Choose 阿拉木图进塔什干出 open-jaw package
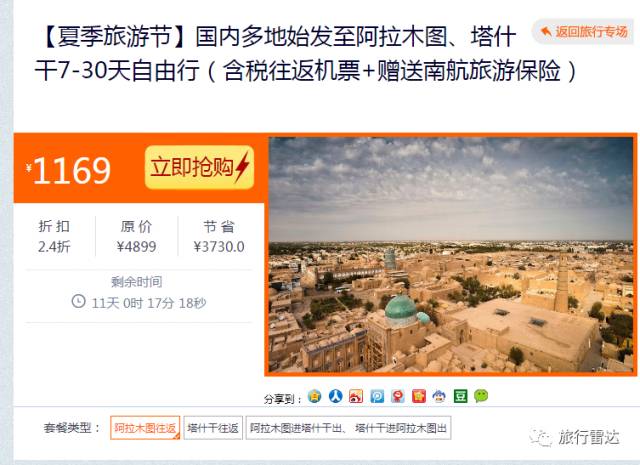This screenshot has height=465, width=640. tap(349, 428)
